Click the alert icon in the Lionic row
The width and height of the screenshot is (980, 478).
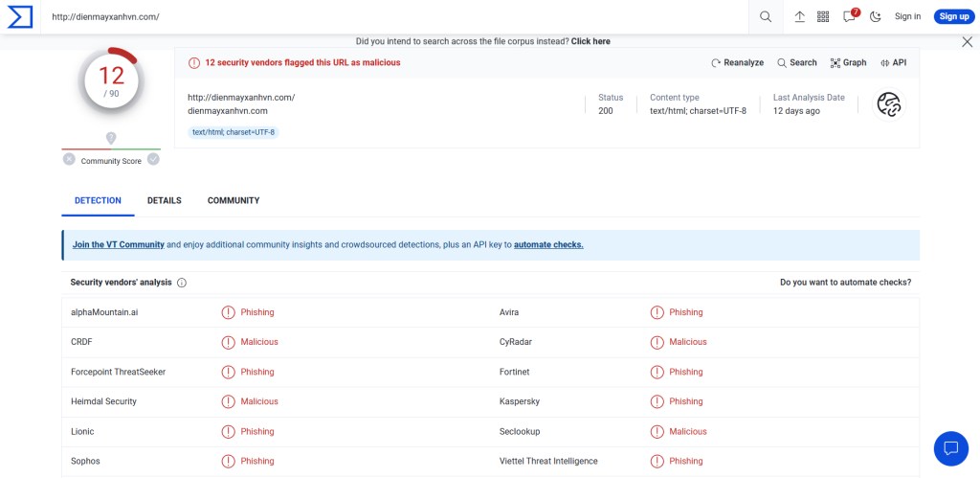pyautogui.click(x=229, y=432)
